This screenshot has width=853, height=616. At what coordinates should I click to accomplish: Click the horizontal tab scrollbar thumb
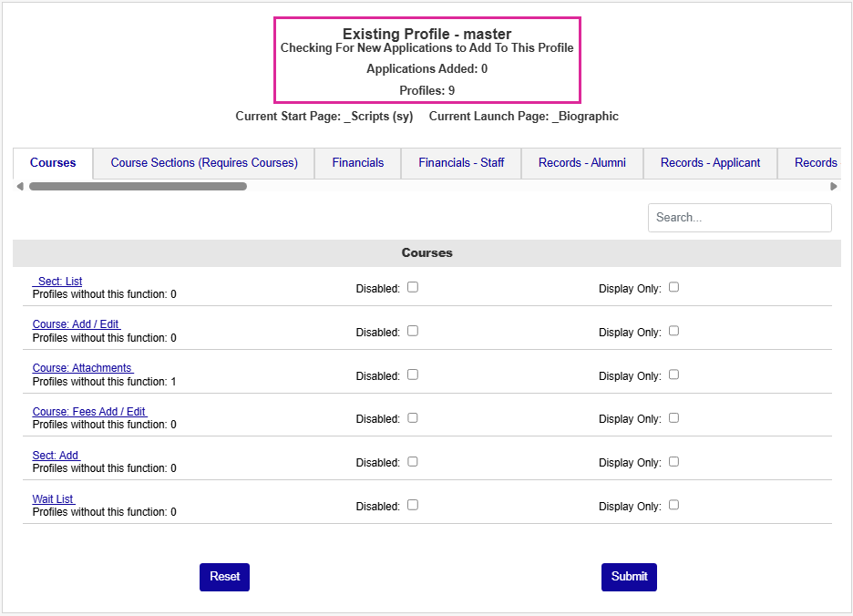(137, 187)
